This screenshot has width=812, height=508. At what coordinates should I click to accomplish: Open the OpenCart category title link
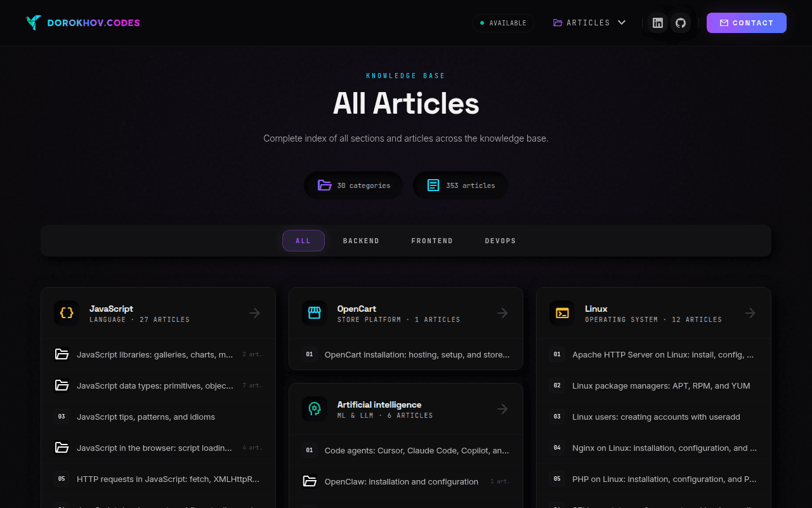tap(357, 309)
